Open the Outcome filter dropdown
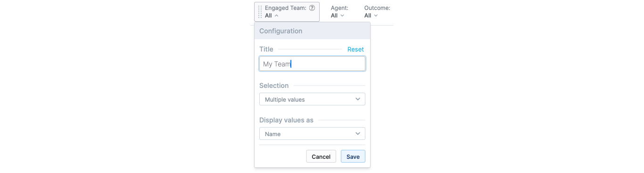644x173 pixels. click(x=377, y=12)
